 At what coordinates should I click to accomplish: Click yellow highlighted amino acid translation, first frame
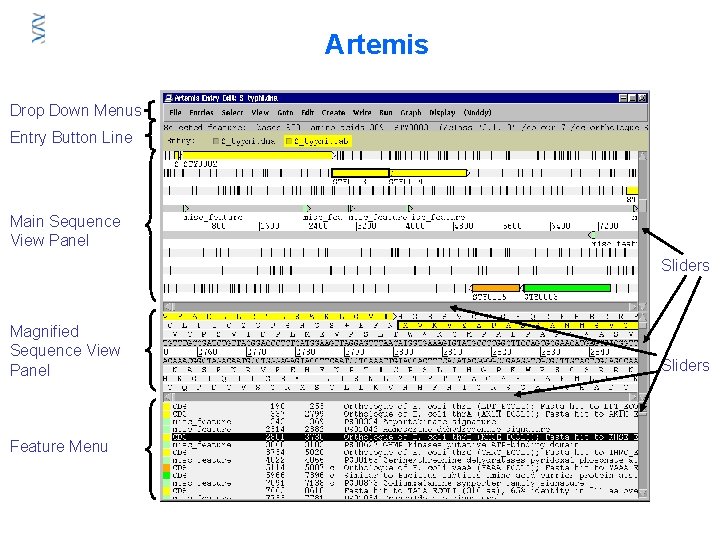[x=279, y=316]
